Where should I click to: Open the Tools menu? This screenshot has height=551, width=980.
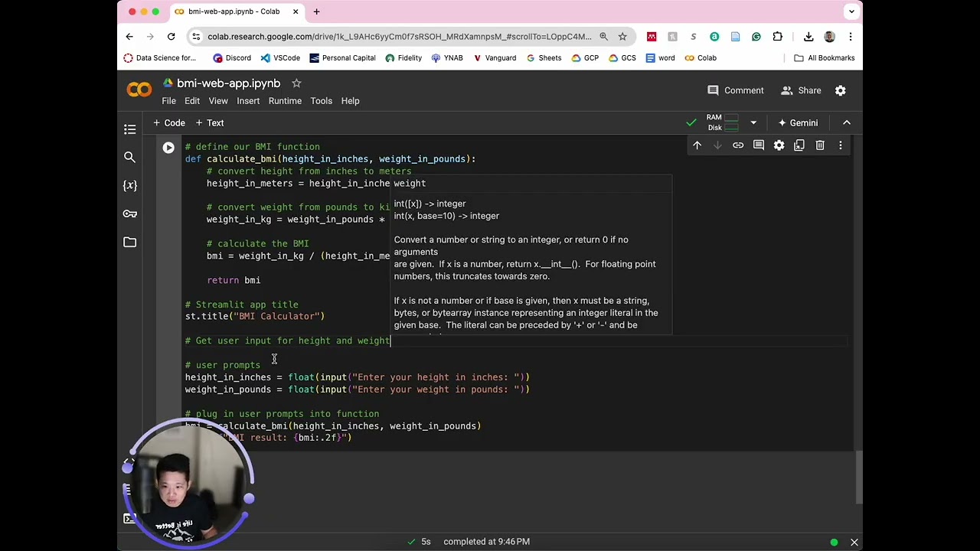point(321,101)
